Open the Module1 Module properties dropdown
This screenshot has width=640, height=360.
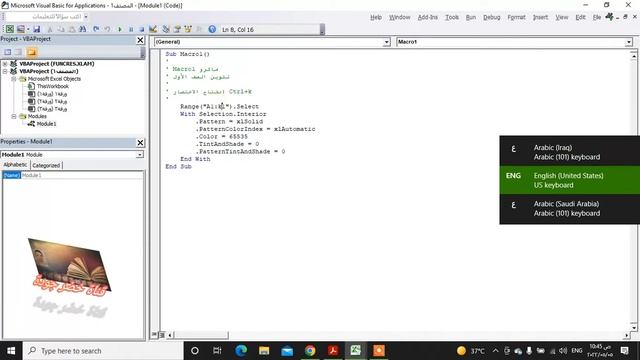pyautogui.click(x=140, y=155)
